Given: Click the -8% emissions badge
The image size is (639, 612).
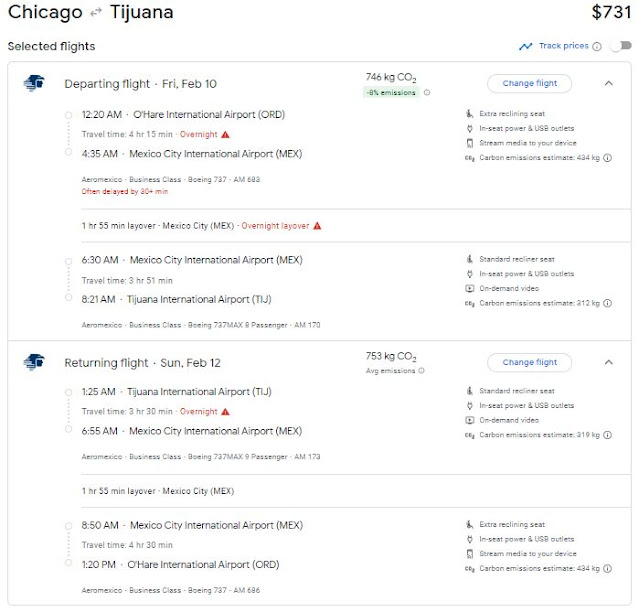Looking at the screenshot, I should click(x=392, y=93).
